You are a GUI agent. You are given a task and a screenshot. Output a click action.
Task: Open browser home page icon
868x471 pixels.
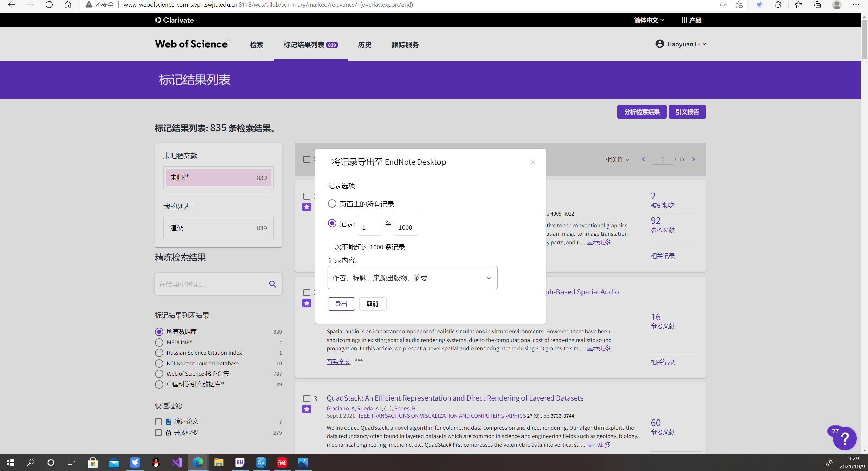(x=68, y=5)
